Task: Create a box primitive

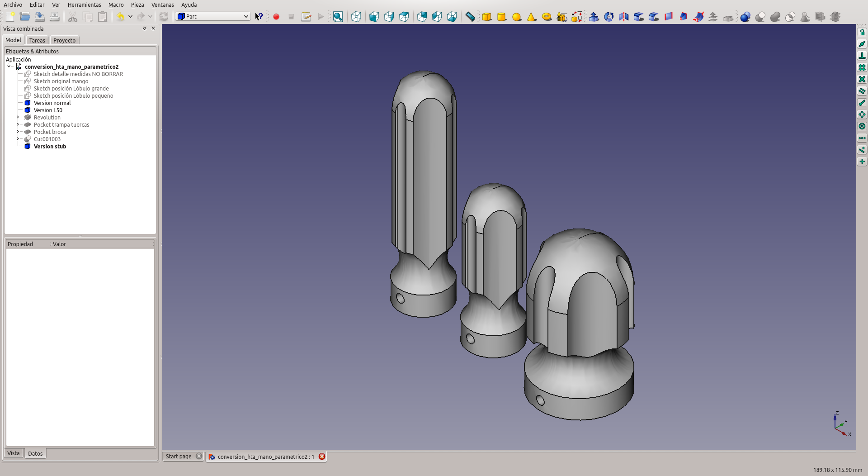Action: 487,17
